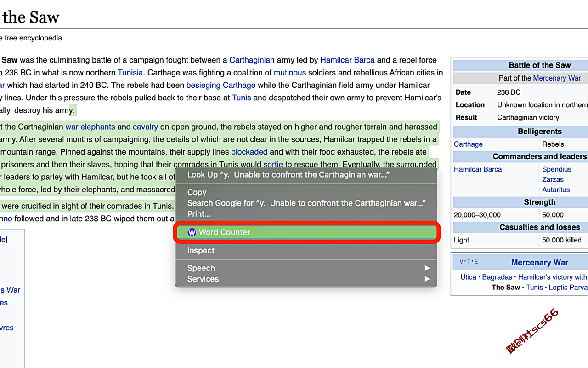Click the '20,000–30,000' strength value
588x368 pixels.
[x=477, y=215]
